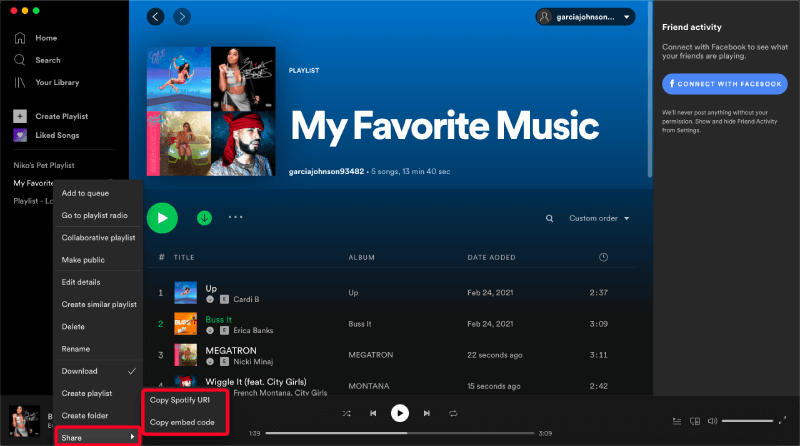Screen dimensions: 800x446
Task: Adjust the volume slider
Action: pos(747,421)
